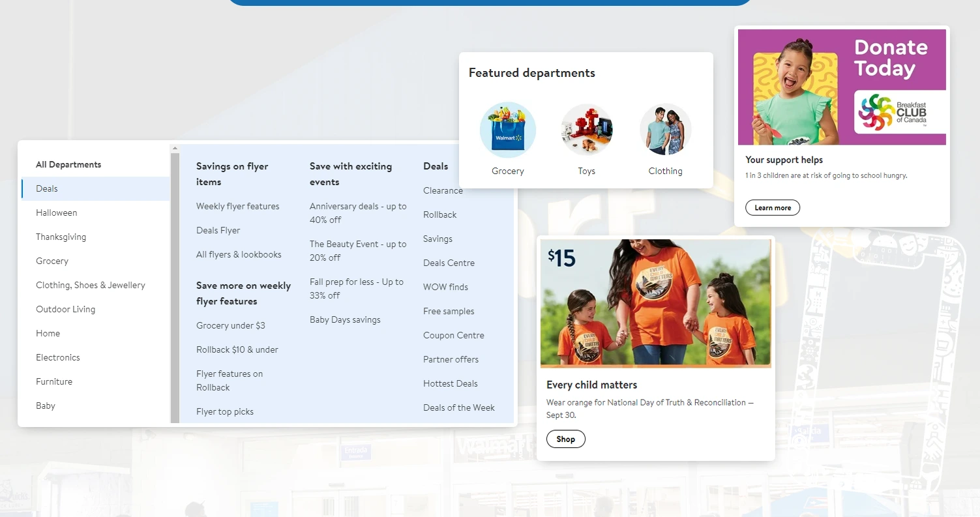Viewport: 980px width, 517px height.
Task: Select Electronics in the departments list
Action: [58, 357]
